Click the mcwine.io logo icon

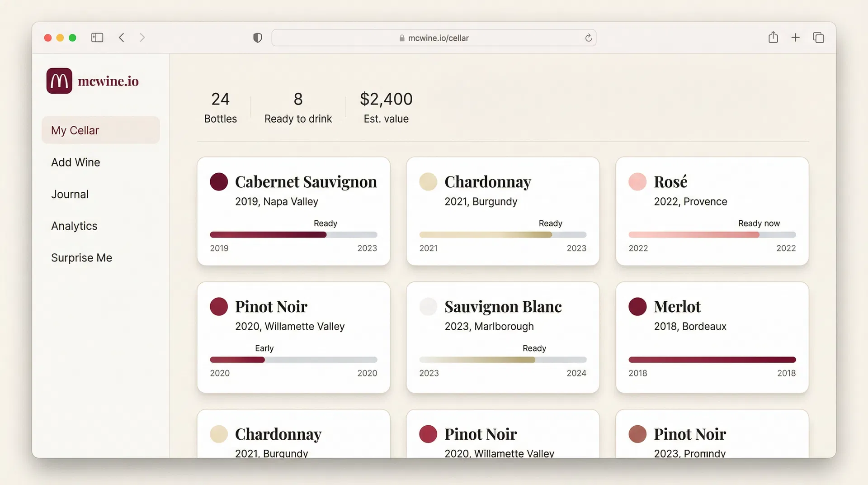tap(58, 81)
